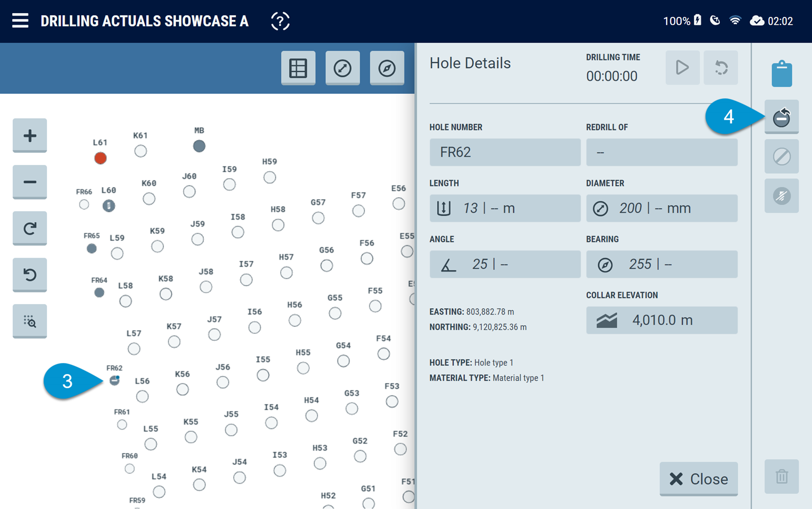Open the blue clipboard icon
This screenshot has width=812, height=509.
pyautogui.click(x=782, y=73)
